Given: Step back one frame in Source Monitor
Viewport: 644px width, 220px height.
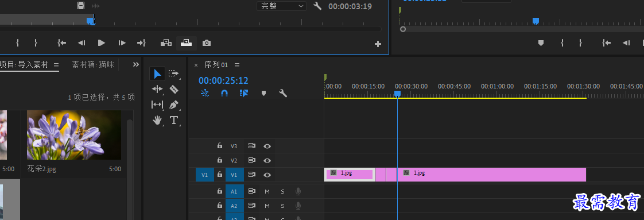Looking at the screenshot, I should (x=82, y=43).
